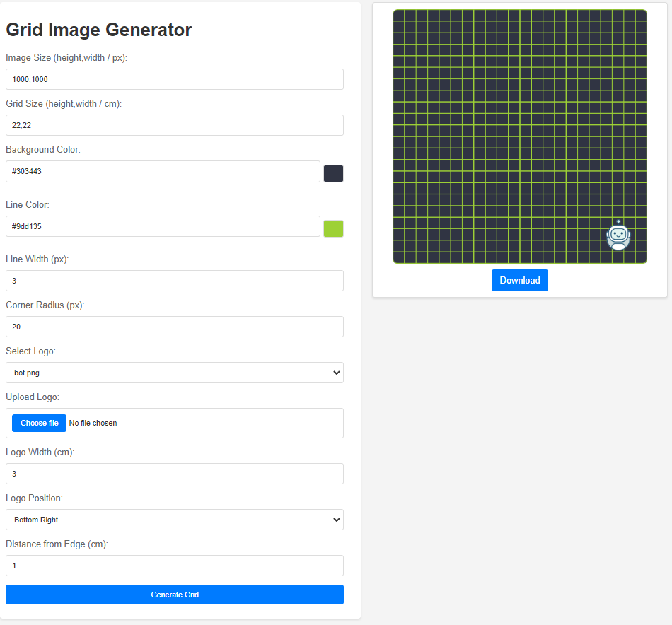The width and height of the screenshot is (672, 625).
Task: Click the Line Color hex text field
Action: tap(163, 226)
